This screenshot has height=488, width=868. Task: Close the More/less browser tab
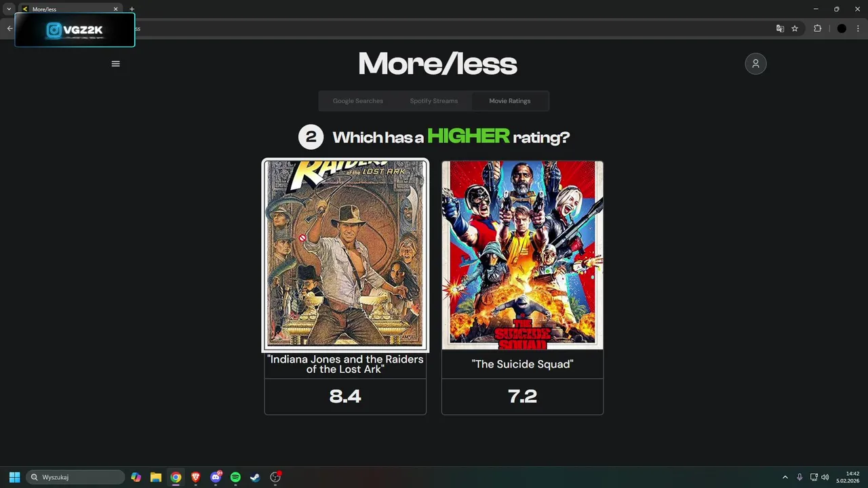pos(115,9)
